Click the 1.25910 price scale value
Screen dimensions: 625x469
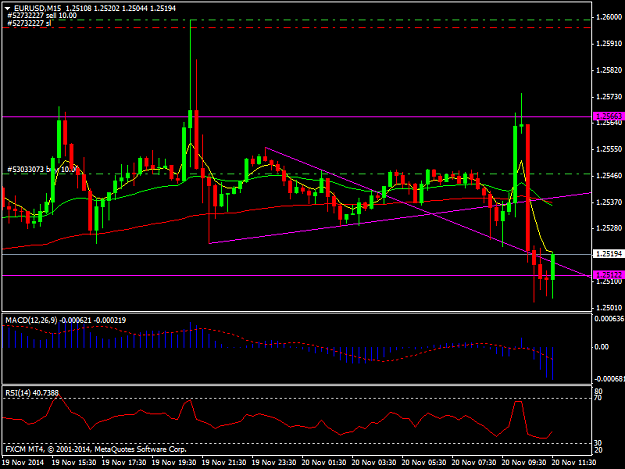(x=609, y=43)
